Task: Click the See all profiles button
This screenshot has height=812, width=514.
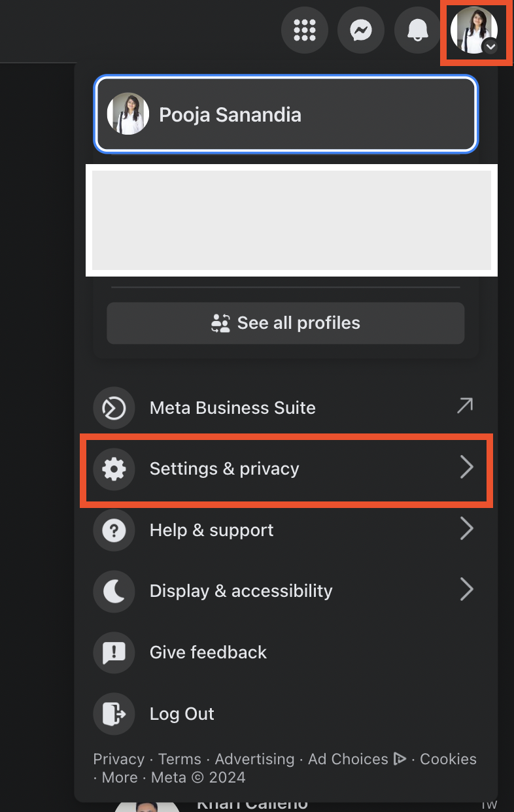Action: [x=286, y=323]
